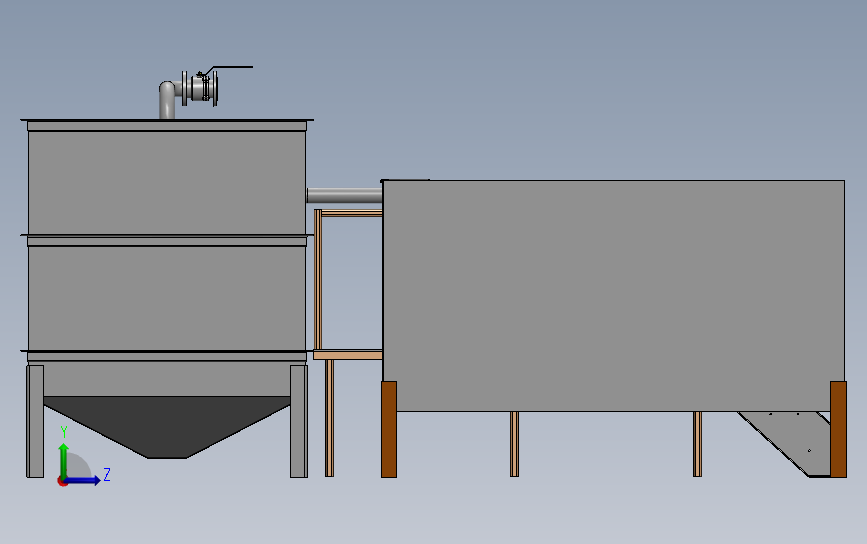Viewport: 867px width, 544px height.
Task: Select the right gray support leg of hopper tank
Action: click(299, 421)
